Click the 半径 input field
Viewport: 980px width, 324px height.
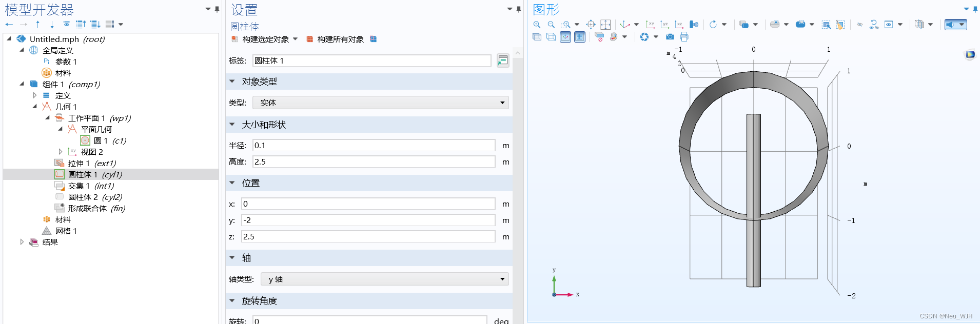(374, 146)
